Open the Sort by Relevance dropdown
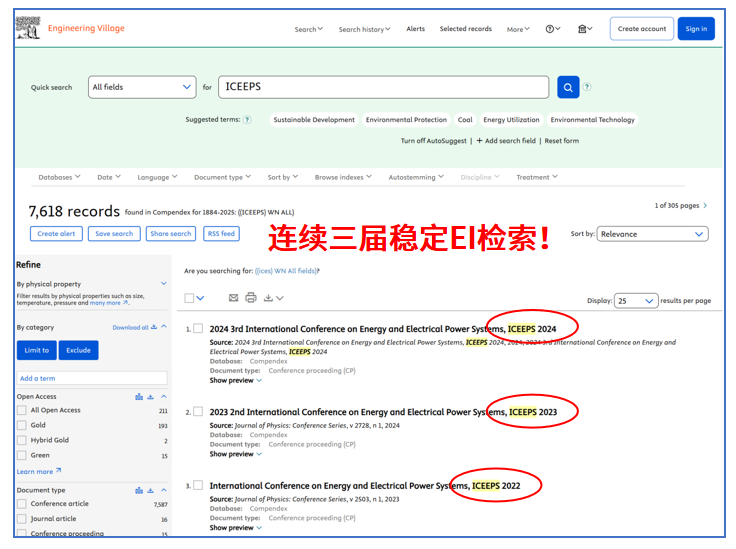 652,234
